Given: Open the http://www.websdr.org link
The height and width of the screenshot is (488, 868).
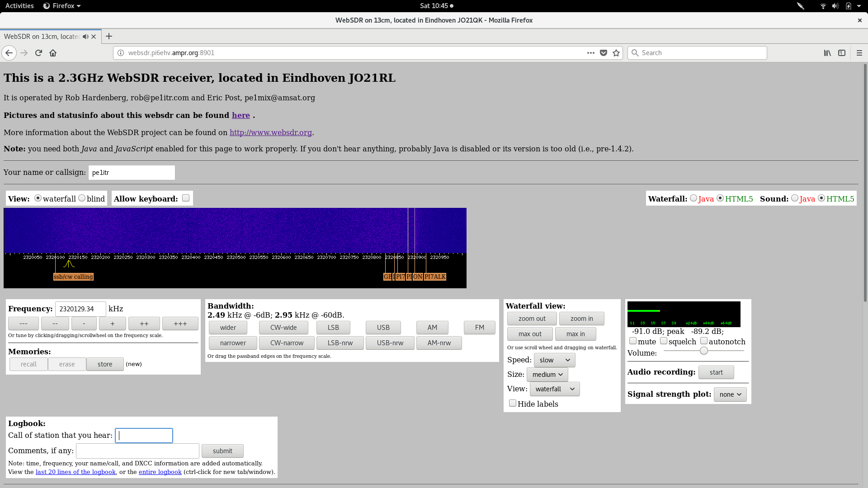Looking at the screenshot, I should 271,132.
